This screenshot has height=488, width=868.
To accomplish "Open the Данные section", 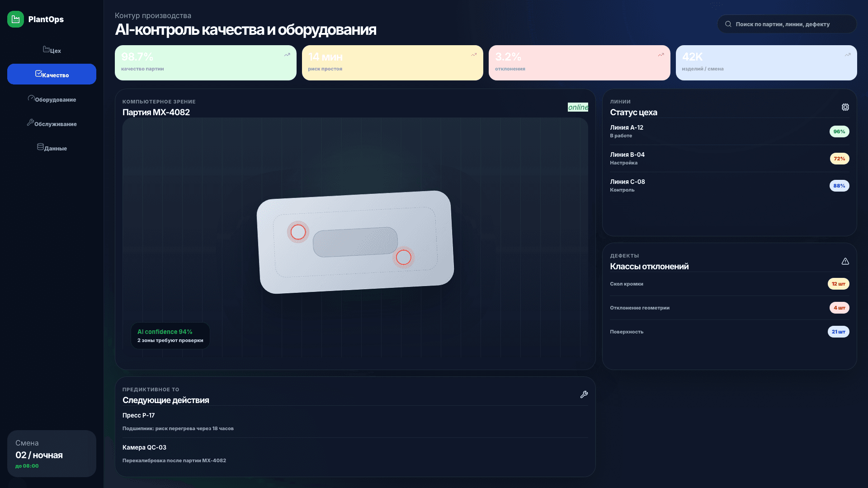I will coord(52,148).
